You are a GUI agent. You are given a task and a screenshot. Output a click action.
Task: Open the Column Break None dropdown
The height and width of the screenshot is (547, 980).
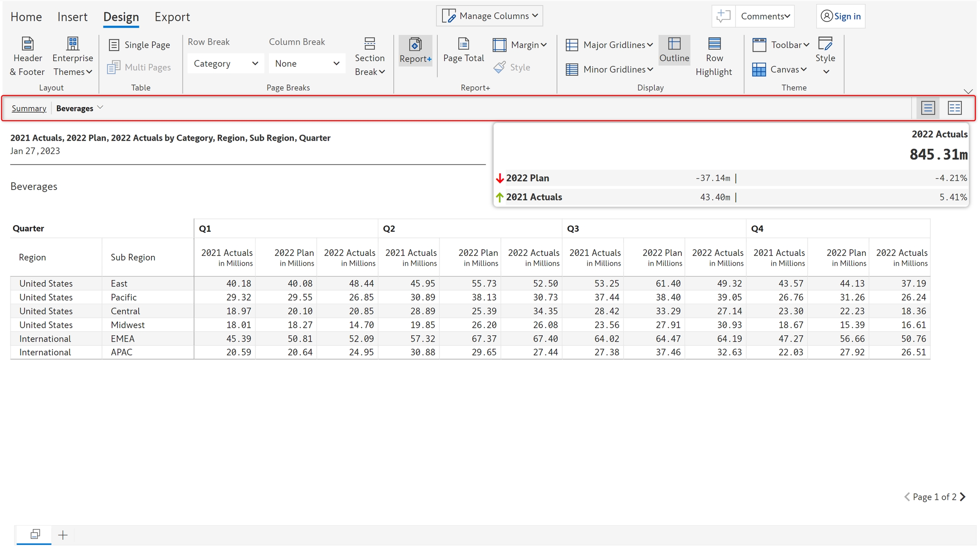307,63
